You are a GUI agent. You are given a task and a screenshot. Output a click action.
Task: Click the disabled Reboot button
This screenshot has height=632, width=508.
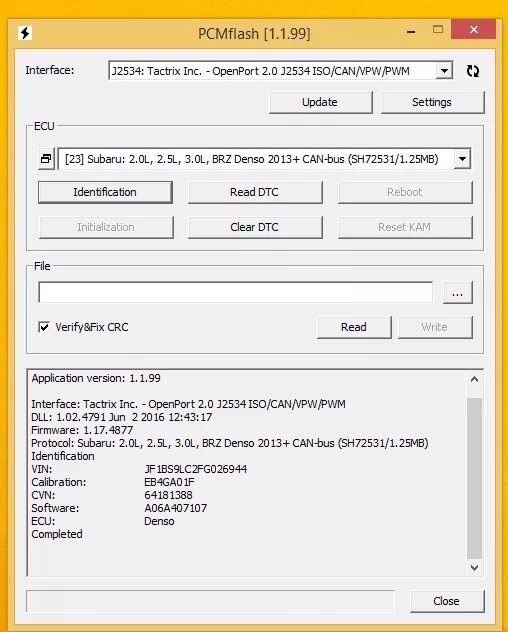(405, 192)
